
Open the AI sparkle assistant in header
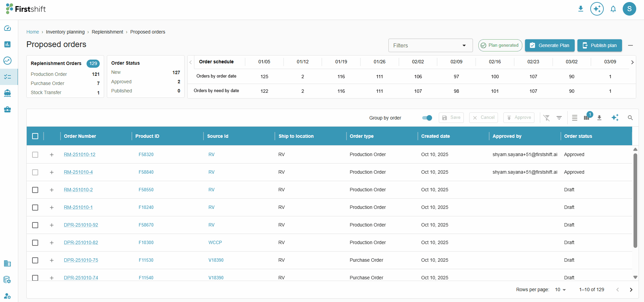597,9
